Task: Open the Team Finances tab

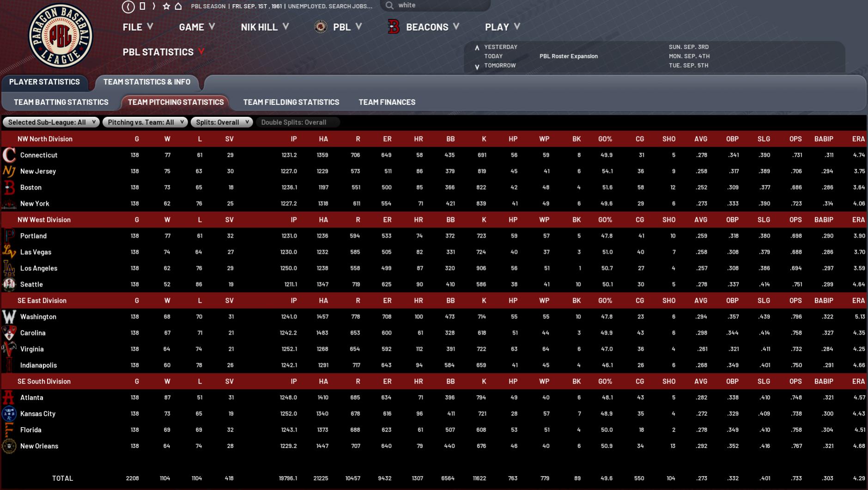Action: (387, 102)
